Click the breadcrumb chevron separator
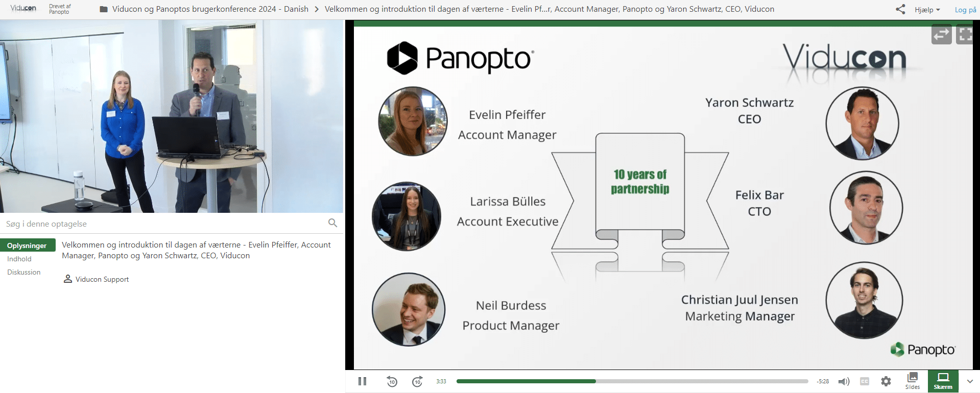This screenshot has height=393, width=980. pos(317,9)
